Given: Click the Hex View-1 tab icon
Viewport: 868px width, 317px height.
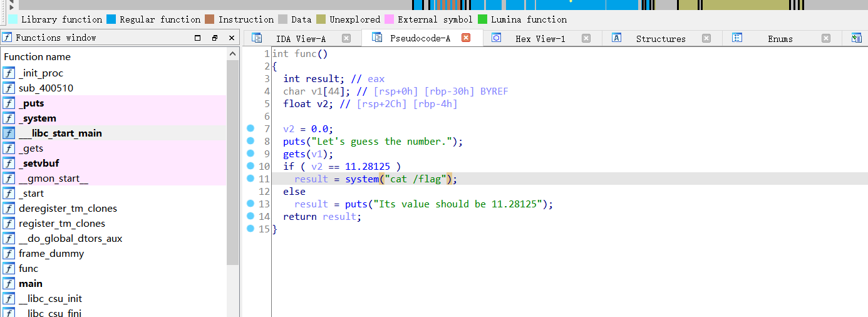Looking at the screenshot, I should pyautogui.click(x=497, y=38).
